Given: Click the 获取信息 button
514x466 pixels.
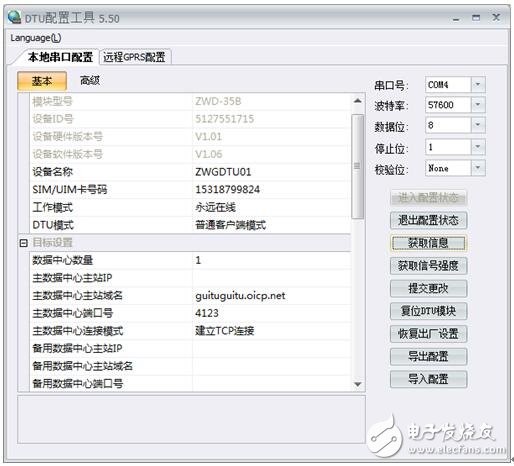Looking at the screenshot, I should coord(428,243).
